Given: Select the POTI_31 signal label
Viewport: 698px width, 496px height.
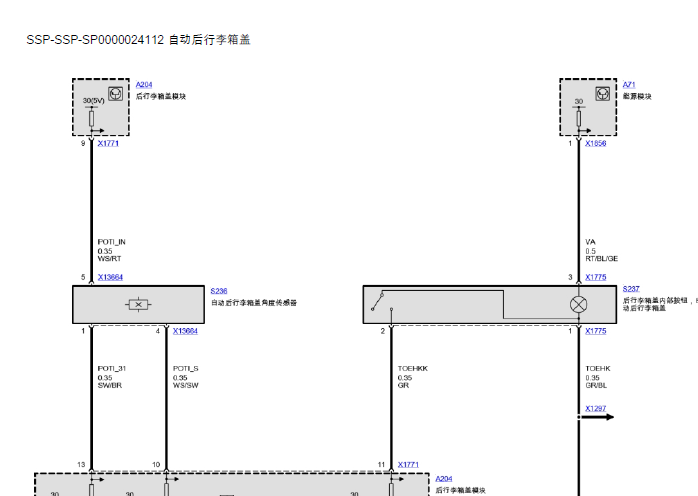Looking at the screenshot, I should tap(112, 369).
